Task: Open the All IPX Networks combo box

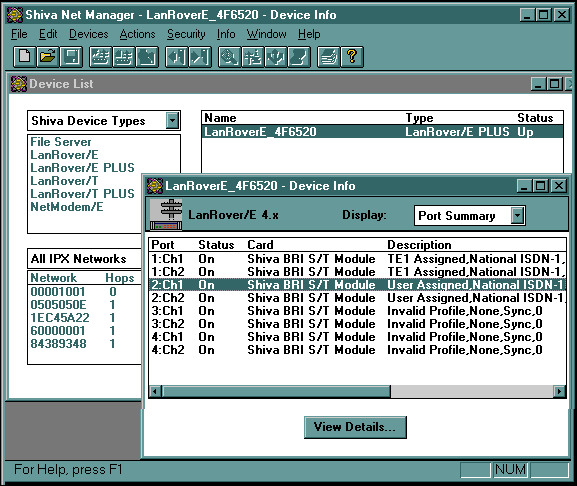Action: pyautogui.click(x=85, y=259)
